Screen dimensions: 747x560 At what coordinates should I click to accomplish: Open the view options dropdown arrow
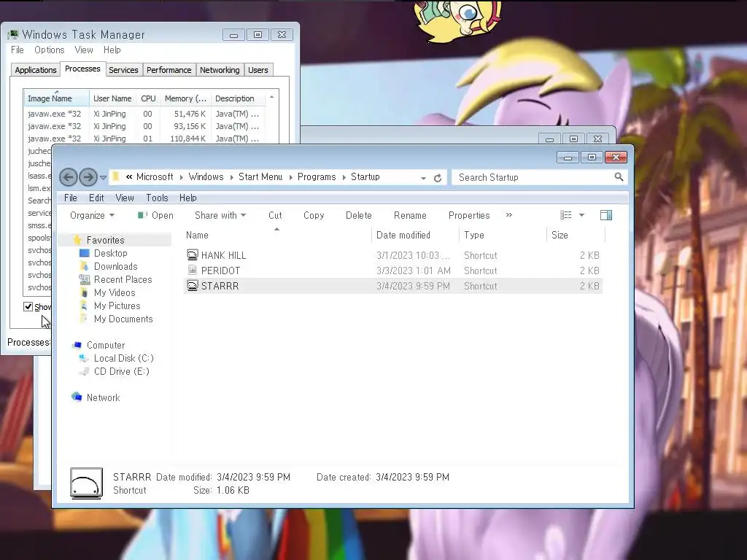(x=581, y=215)
